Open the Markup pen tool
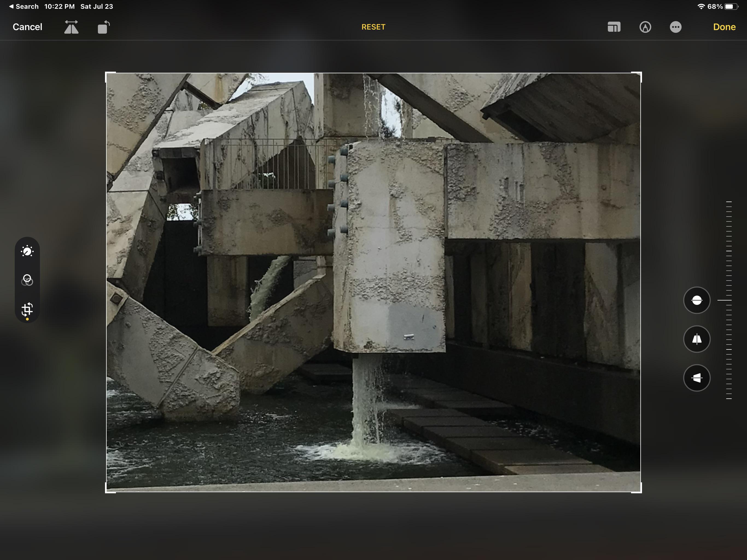Screen dimensions: 747x560 click(645, 27)
